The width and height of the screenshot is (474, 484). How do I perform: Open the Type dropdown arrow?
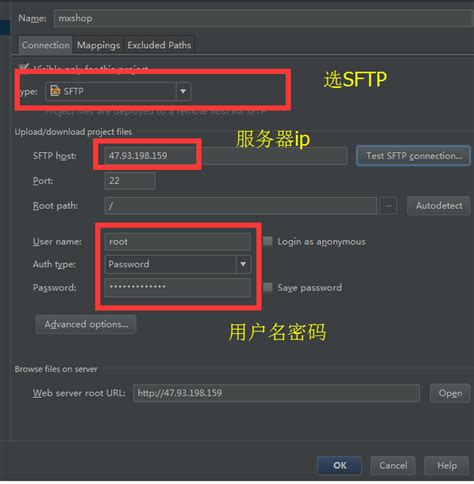[x=183, y=91]
